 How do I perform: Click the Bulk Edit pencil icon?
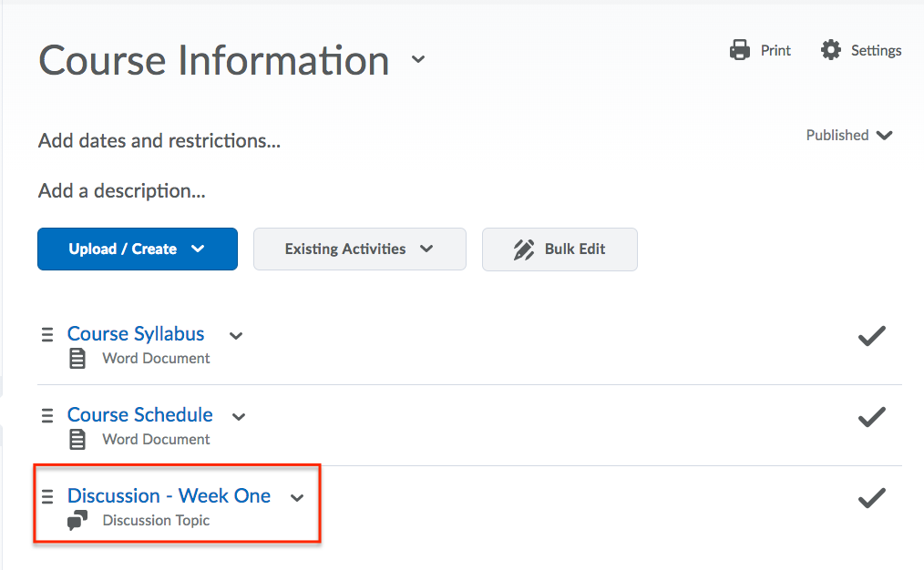pyautogui.click(x=523, y=249)
